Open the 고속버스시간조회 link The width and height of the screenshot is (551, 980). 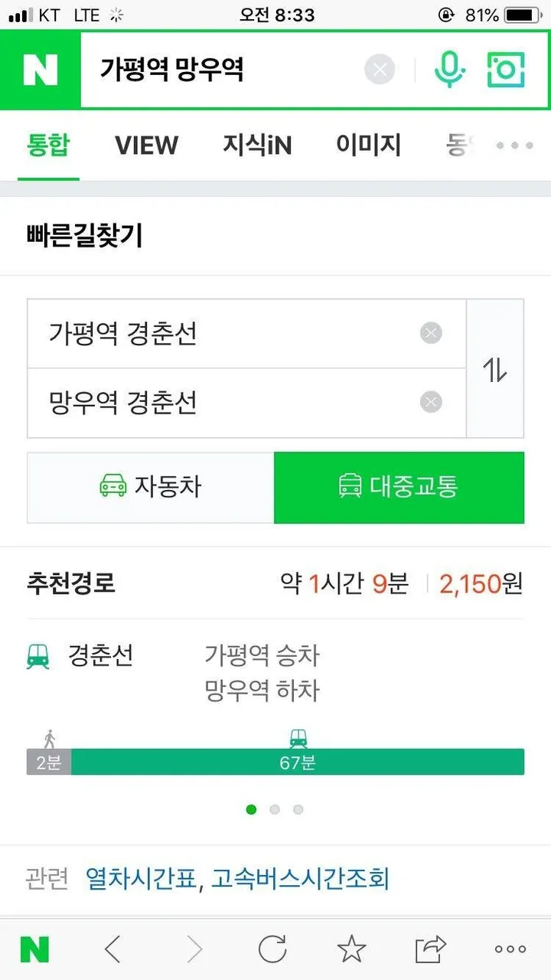300,879
